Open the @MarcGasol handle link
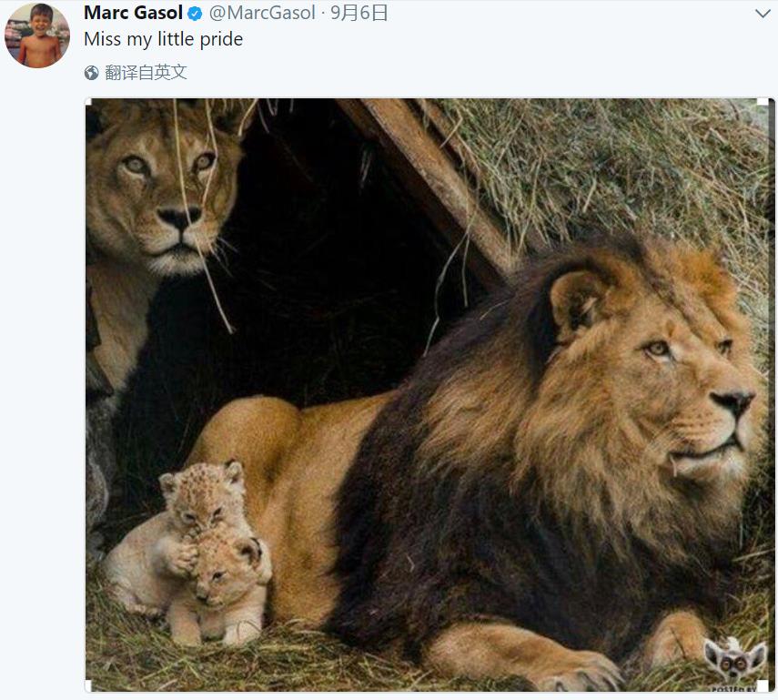778x700 pixels. 263,13
